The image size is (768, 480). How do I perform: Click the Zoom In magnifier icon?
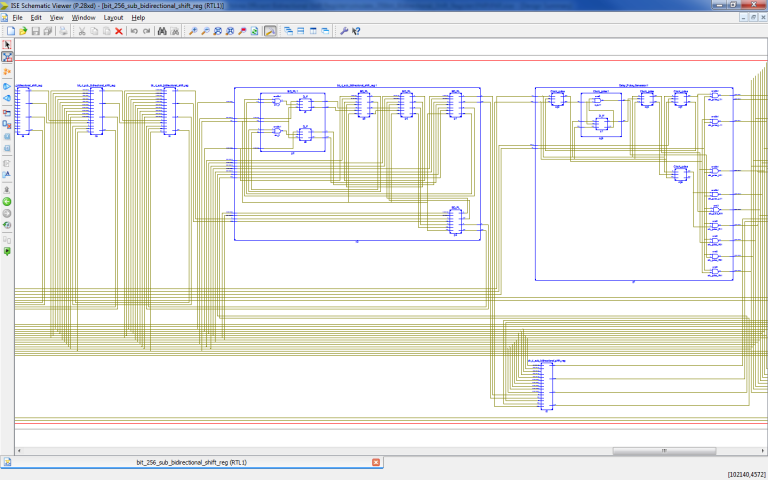coord(193,31)
